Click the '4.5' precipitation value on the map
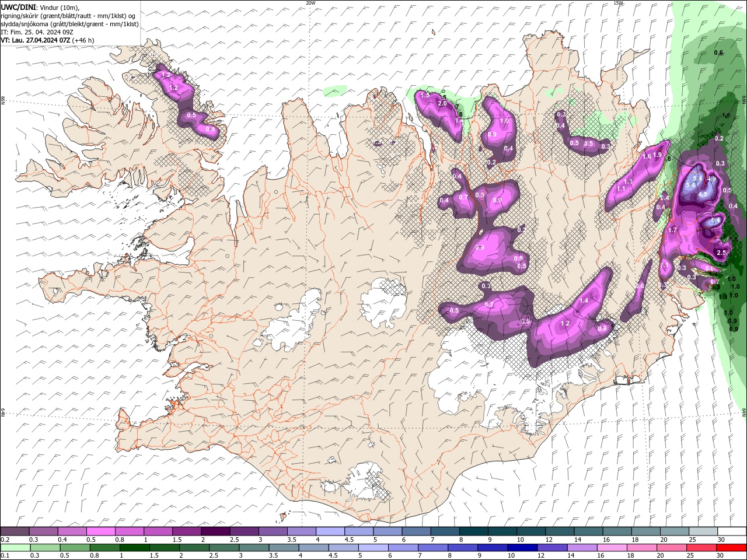747x560 pixels. click(x=703, y=194)
